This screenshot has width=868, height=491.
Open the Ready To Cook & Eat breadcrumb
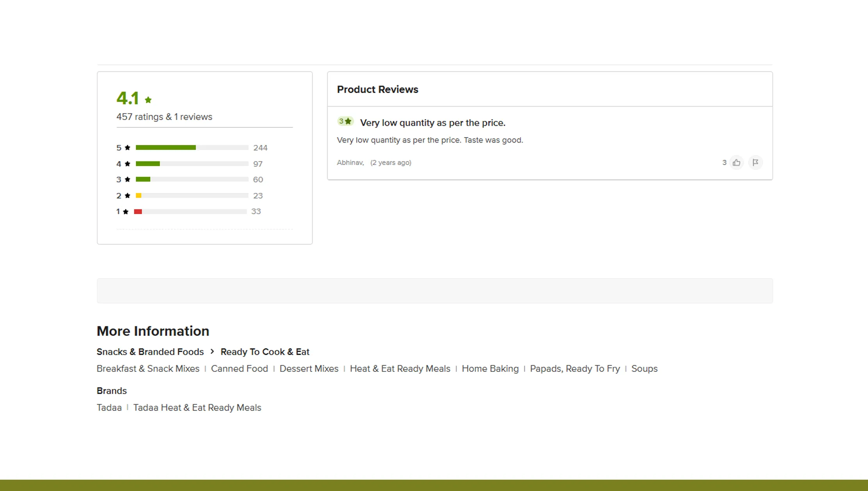[265, 352]
